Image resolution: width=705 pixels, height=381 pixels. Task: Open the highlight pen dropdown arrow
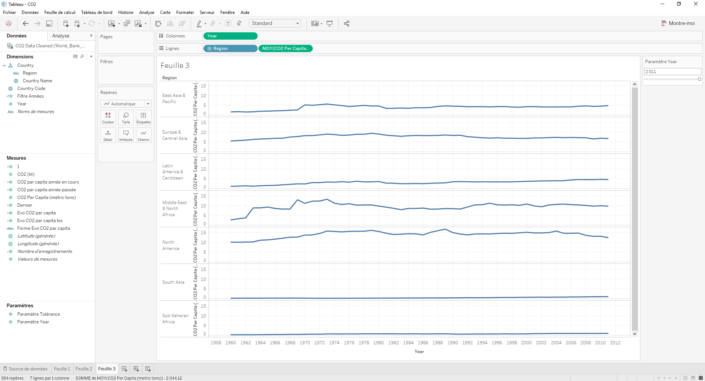click(205, 23)
